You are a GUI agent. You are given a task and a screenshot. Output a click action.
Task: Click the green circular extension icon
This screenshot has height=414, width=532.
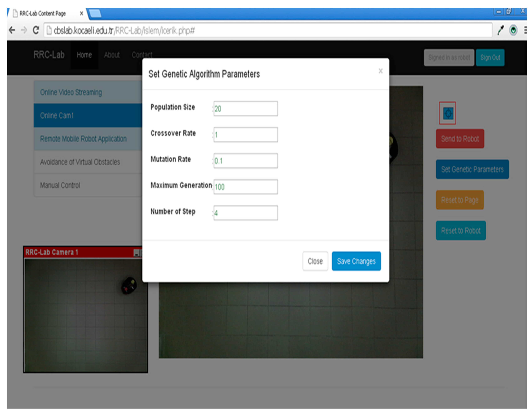(513, 30)
